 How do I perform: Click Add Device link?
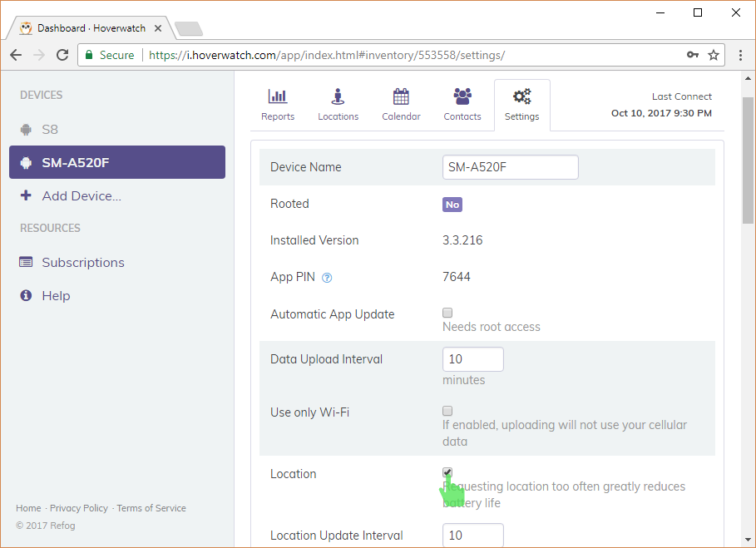(x=82, y=195)
